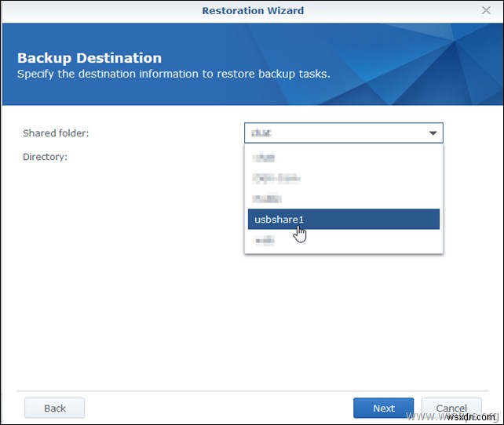Choose the blurred option above usbshare1
The width and height of the screenshot is (504, 425).
coord(344,198)
